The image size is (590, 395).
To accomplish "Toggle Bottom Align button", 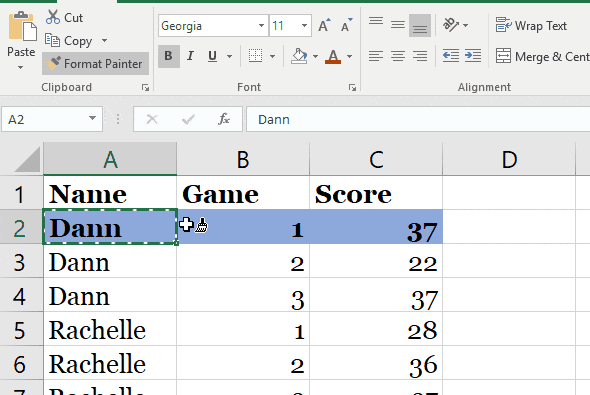I will coord(420,26).
